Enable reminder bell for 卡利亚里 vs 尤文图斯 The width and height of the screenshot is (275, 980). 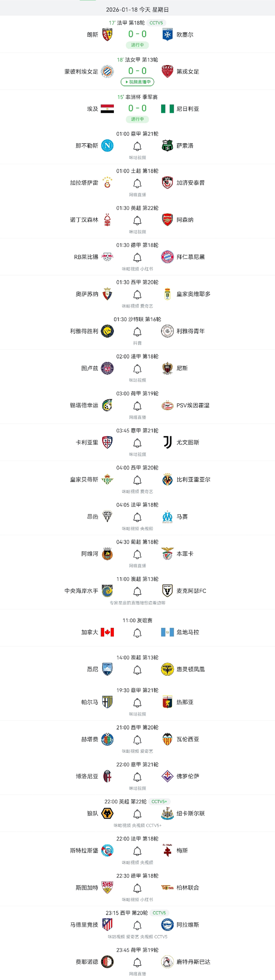[x=137, y=443]
